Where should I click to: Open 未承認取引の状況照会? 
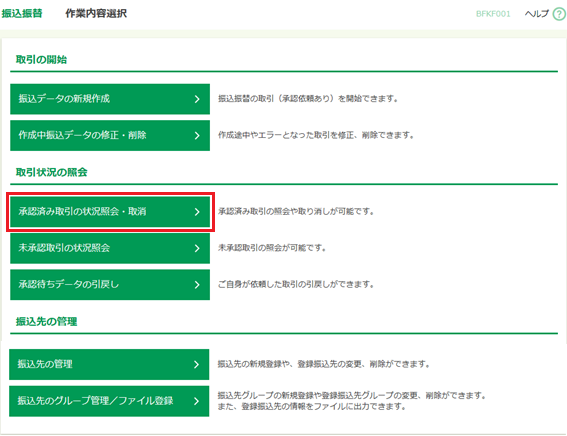coord(110,248)
